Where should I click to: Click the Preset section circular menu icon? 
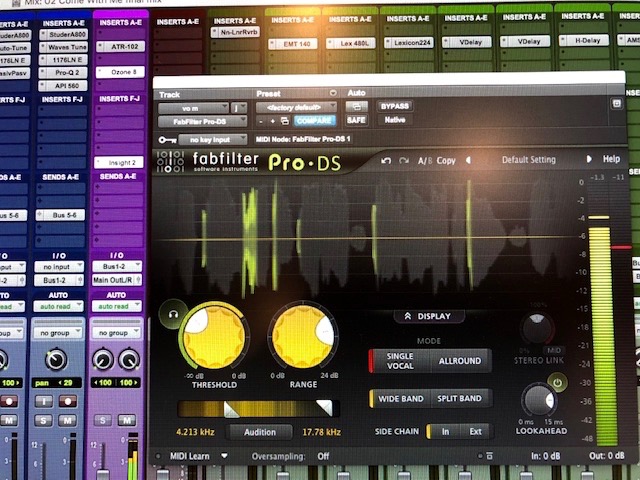pos(333,93)
